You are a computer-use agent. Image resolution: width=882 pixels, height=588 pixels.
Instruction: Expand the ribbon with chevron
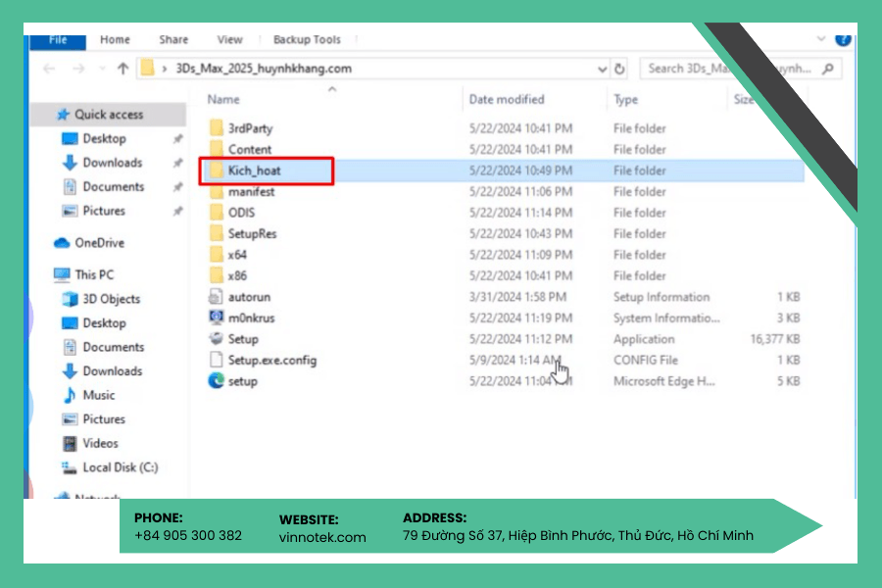(x=821, y=39)
